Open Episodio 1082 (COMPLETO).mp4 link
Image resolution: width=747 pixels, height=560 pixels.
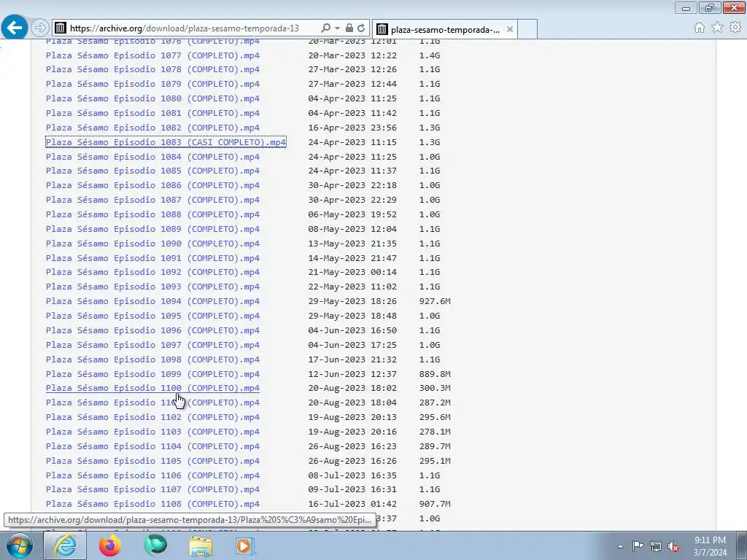click(152, 128)
